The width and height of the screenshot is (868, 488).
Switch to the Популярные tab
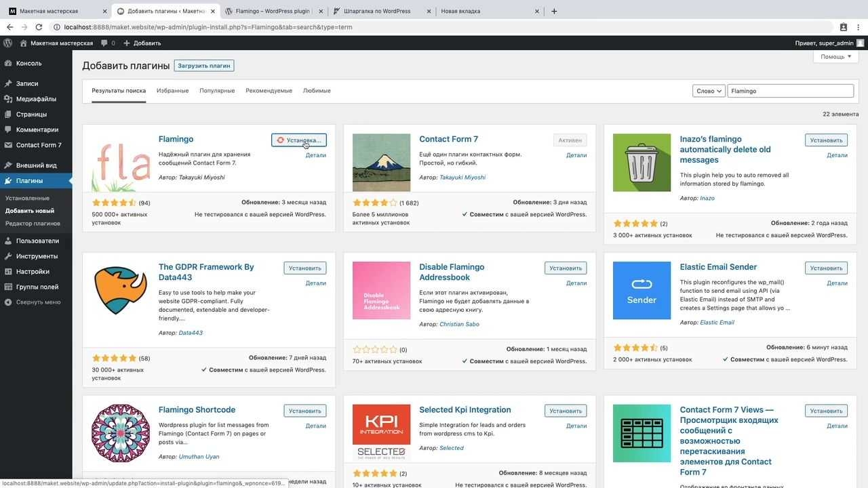tap(217, 91)
